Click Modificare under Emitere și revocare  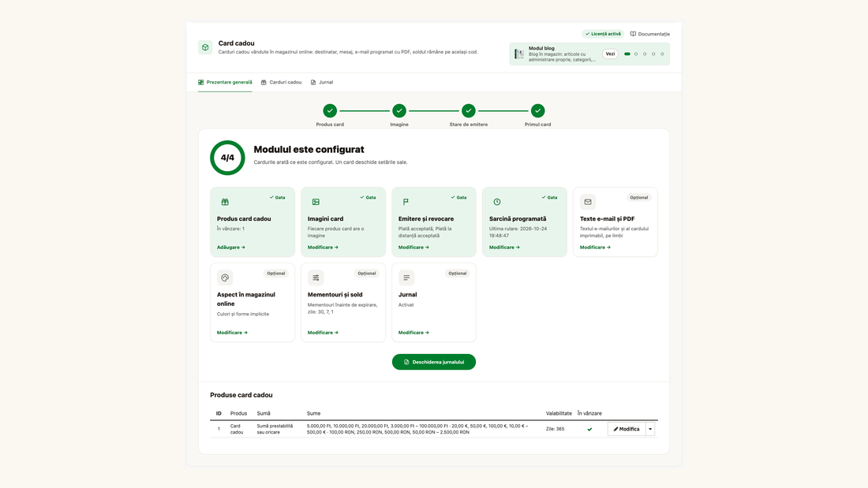(x=413, y=248)
